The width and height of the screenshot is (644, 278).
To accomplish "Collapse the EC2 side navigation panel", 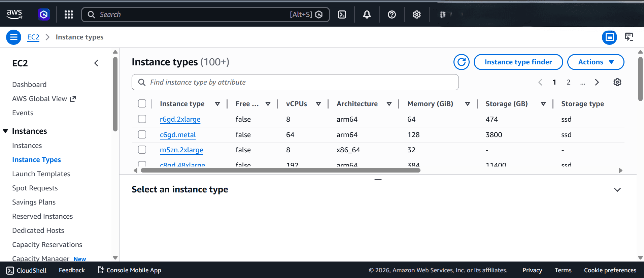I will pos(96,63).
